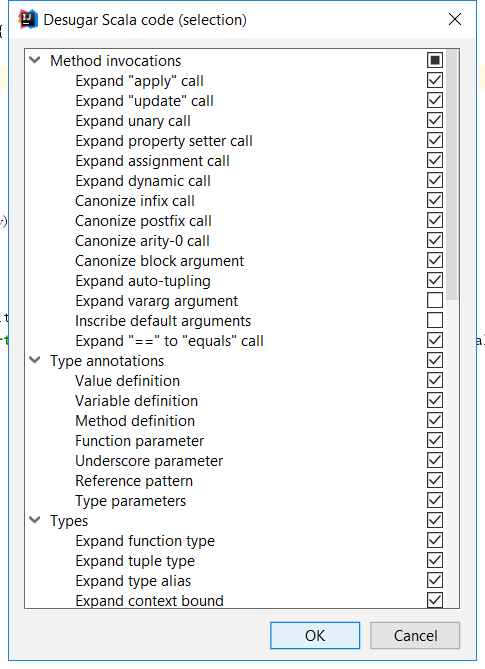Click the Cancel button

[415, 635]
